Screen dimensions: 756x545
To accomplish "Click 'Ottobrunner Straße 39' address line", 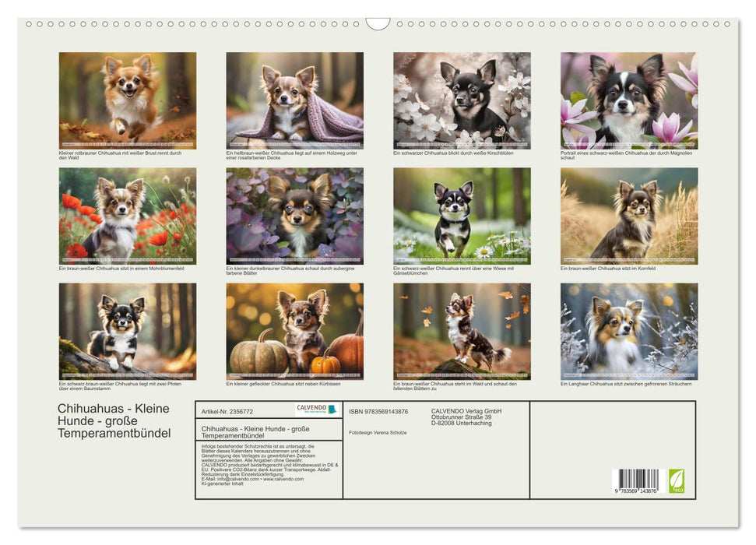I will (462, 417).
